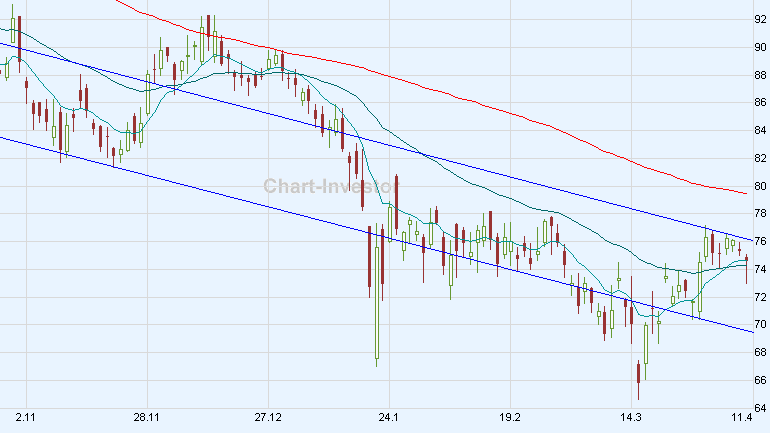Screen dimensions: 770x433
Task: Select the 11.4 date label
Action: tap(740, 416)
